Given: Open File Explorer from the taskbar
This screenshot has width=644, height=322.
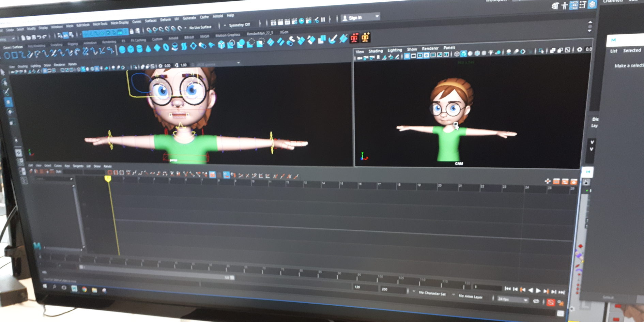Looking at the screenshot, I should 94,290.
